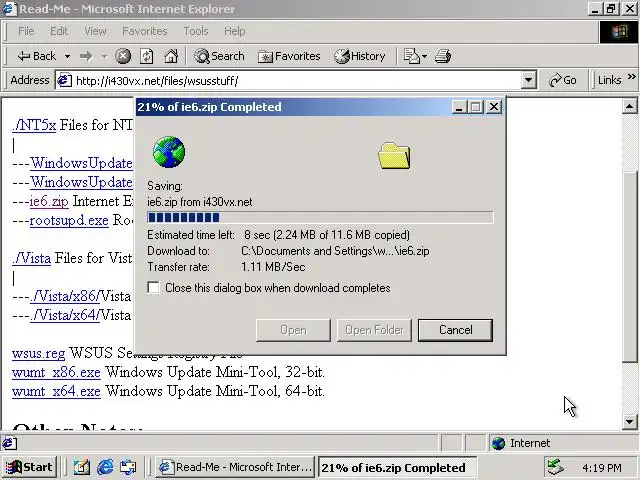Image resolution: width=640 pixels, height=480 pixels.
Task: Click the Refresh page icon
Action: (147, 56)
